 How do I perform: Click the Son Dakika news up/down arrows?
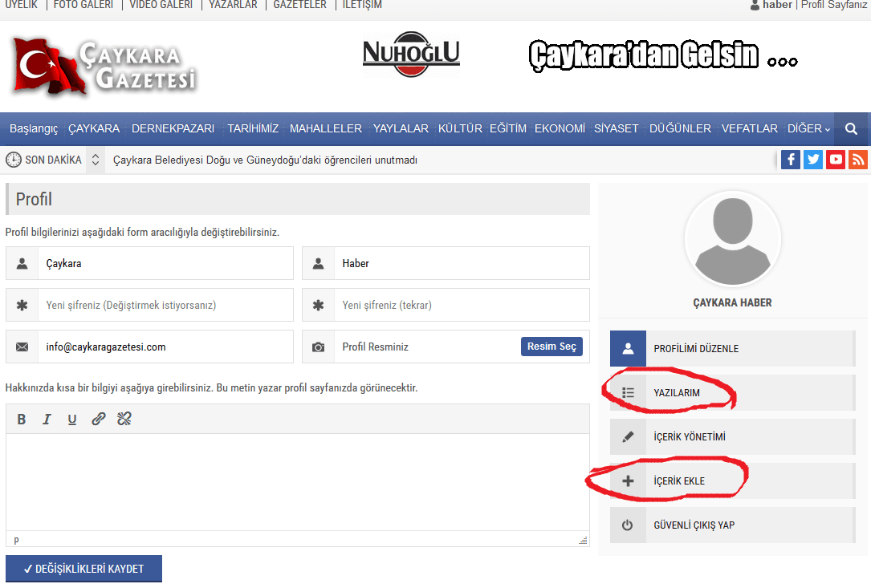[96, 160]
